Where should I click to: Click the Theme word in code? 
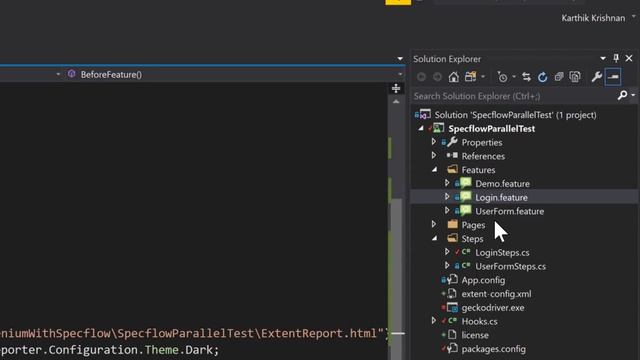tap(162, 350)
